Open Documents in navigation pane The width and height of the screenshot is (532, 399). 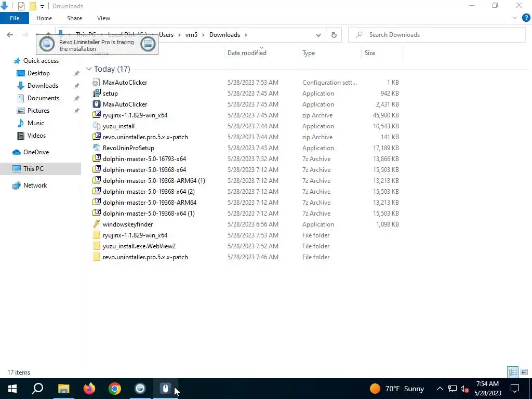click(43, 98)
